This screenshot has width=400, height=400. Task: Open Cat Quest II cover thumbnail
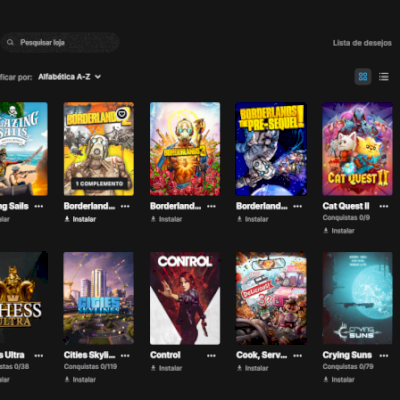tap(357, 149)
